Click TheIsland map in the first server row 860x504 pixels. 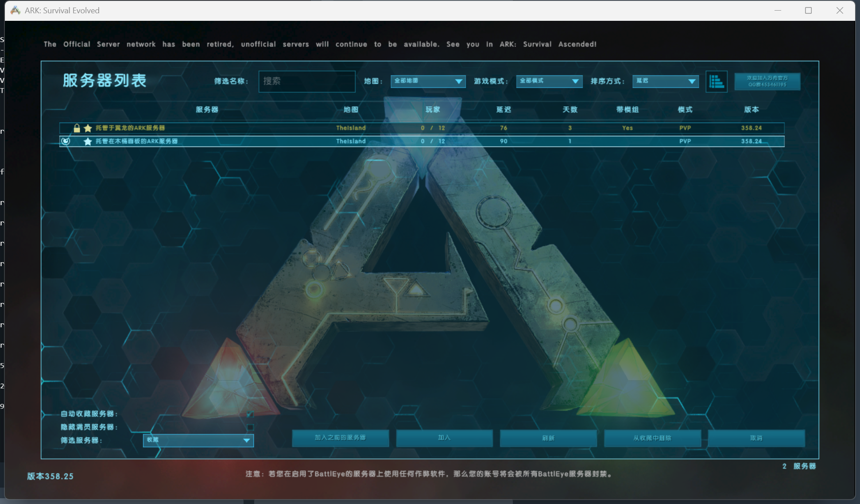click(351, 128)
